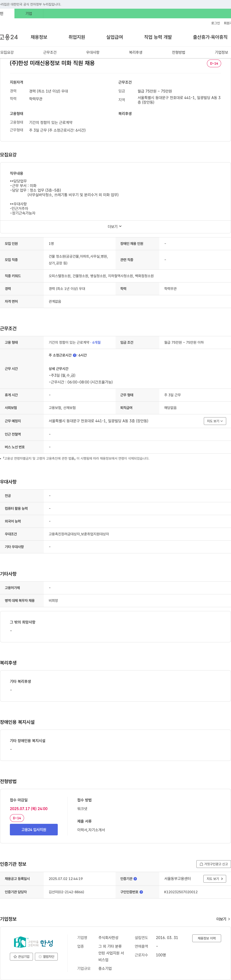This screenshot has height=980, width=231.
Task: Click registration time 2025.07.02 12:44:19
Action: point(66,879)
